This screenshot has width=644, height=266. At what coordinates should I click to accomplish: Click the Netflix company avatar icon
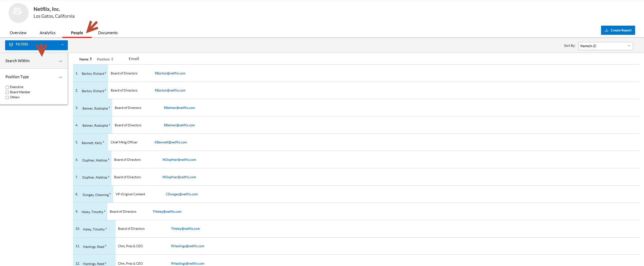point(18,13)
